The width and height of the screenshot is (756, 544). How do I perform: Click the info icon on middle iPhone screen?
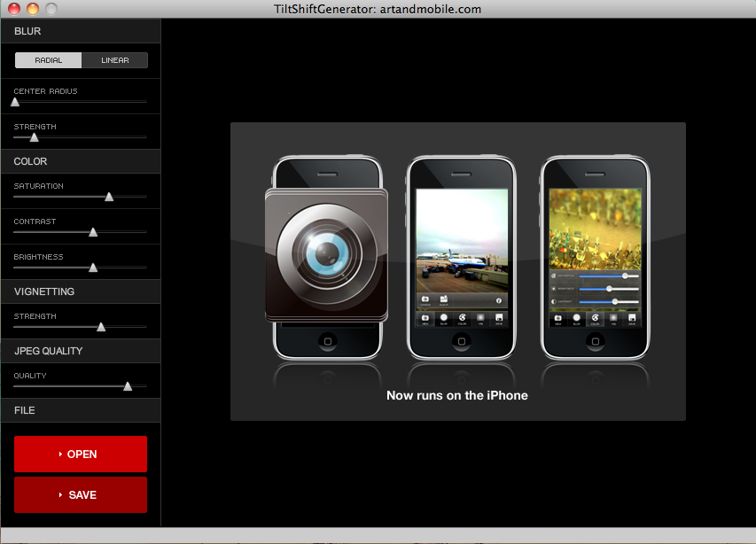point(499,300)
